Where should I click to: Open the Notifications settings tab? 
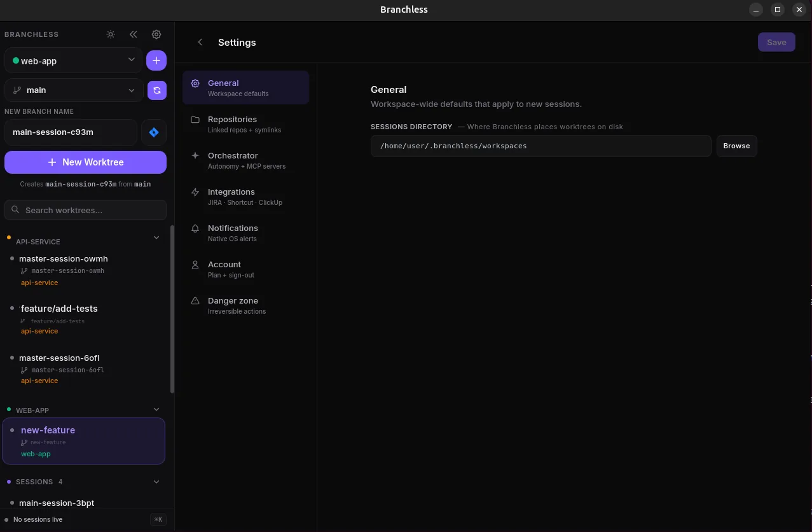[245, 233]
